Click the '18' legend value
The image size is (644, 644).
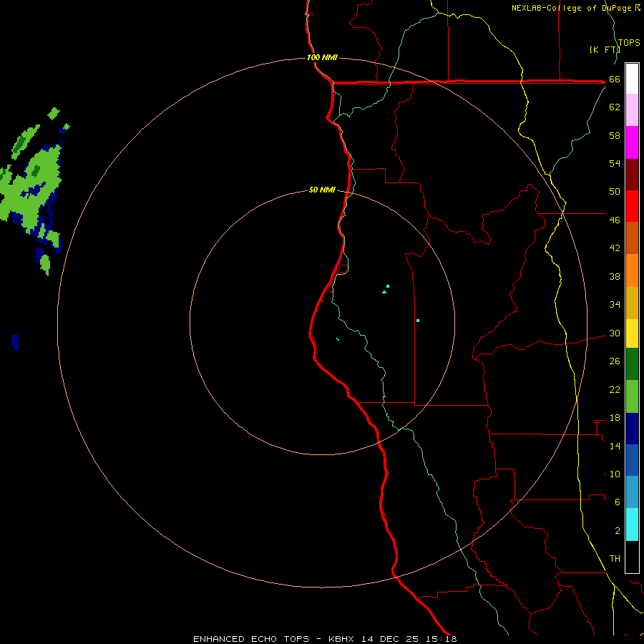tap(615, 418)
